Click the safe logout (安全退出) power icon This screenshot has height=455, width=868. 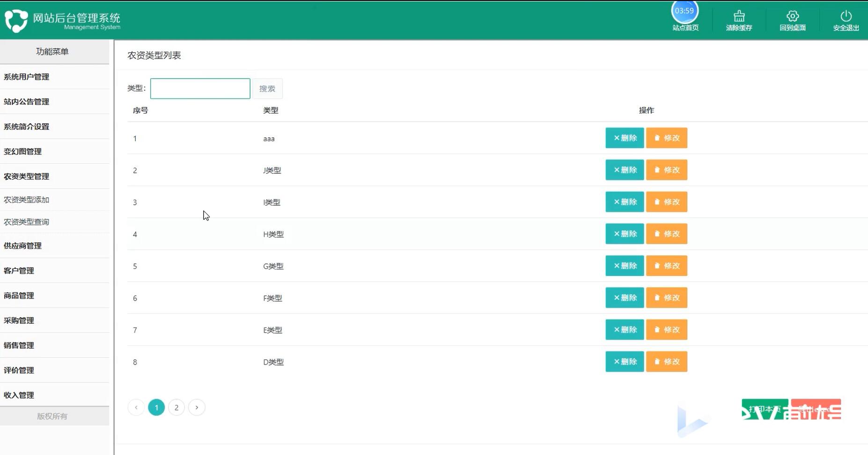(x=846, y=17)
